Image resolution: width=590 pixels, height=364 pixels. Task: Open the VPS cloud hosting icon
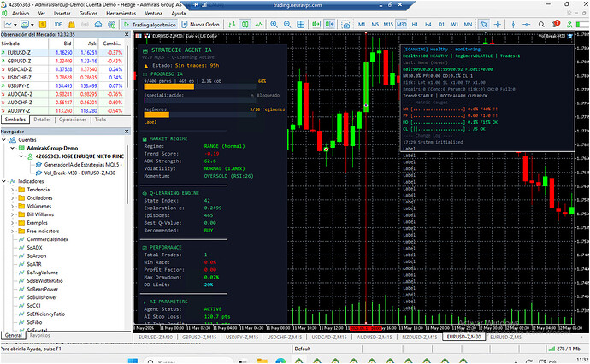click(98, 25)
